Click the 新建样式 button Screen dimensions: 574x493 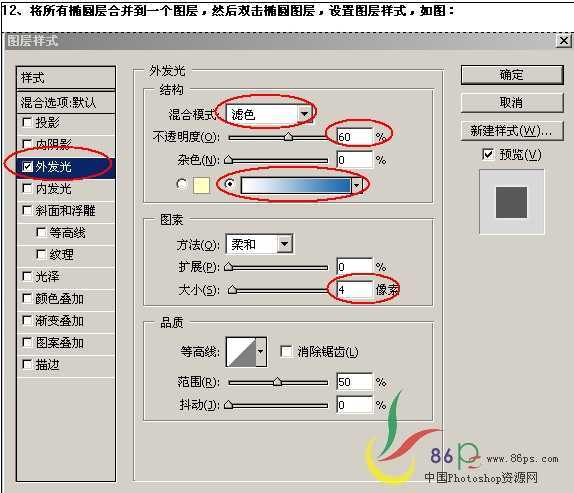[511, 131]
